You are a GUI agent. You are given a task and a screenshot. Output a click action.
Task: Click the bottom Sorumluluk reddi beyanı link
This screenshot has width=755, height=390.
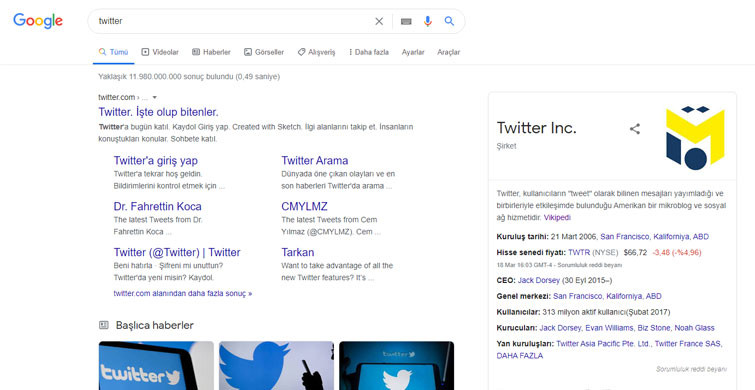[x=691, y=369]
